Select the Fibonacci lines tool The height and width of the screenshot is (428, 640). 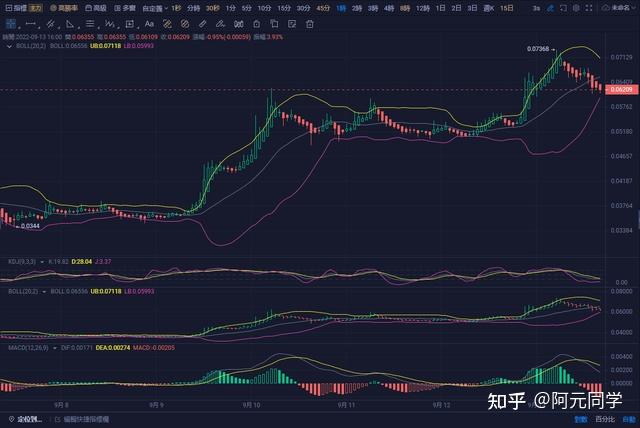point(90,24)
